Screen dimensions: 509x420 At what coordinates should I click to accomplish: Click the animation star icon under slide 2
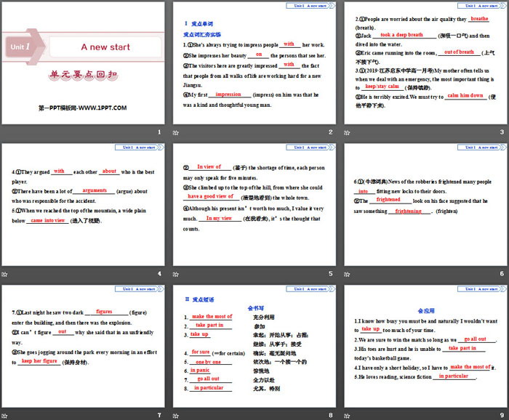tap(176, 133)
